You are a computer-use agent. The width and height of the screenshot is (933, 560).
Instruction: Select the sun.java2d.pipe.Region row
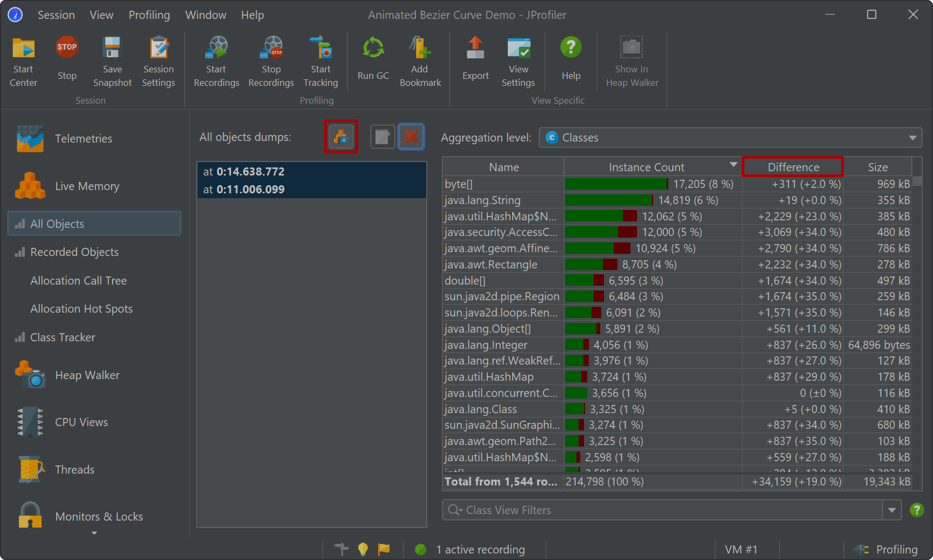677,296
